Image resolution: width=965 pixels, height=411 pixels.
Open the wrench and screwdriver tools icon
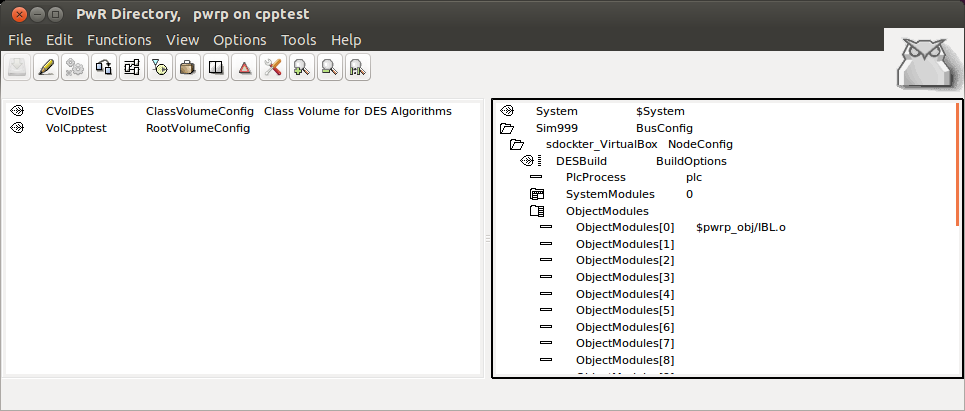pos(273,67)
